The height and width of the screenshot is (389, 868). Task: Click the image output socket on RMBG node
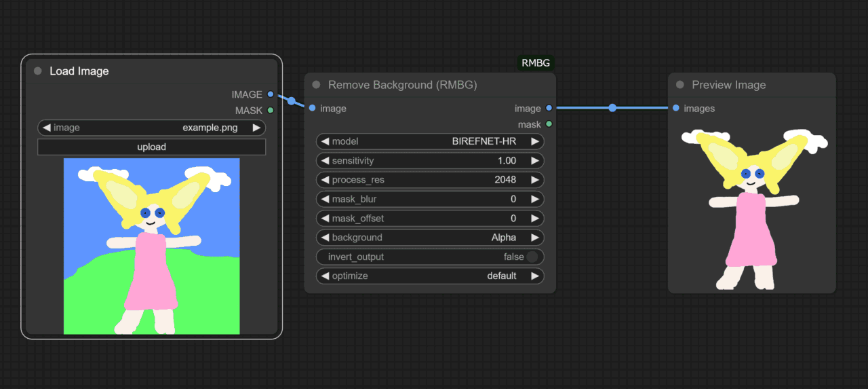click(x=549, y=108)
